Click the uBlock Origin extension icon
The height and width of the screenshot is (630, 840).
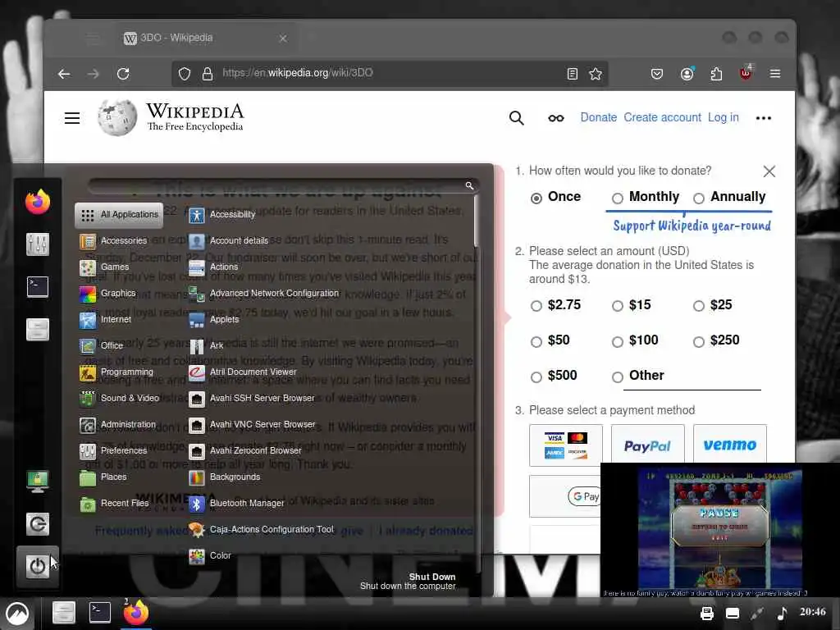point(746,73)
